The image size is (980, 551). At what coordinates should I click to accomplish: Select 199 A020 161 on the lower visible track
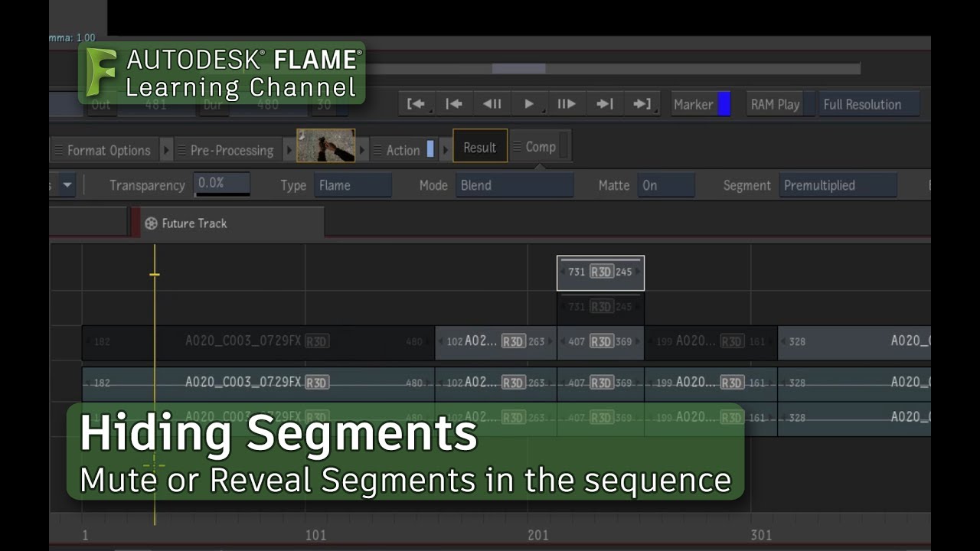tap(711, 383)
